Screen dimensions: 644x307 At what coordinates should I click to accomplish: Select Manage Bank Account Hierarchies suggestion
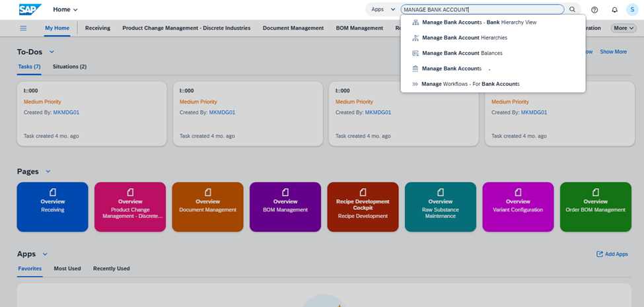493,38
